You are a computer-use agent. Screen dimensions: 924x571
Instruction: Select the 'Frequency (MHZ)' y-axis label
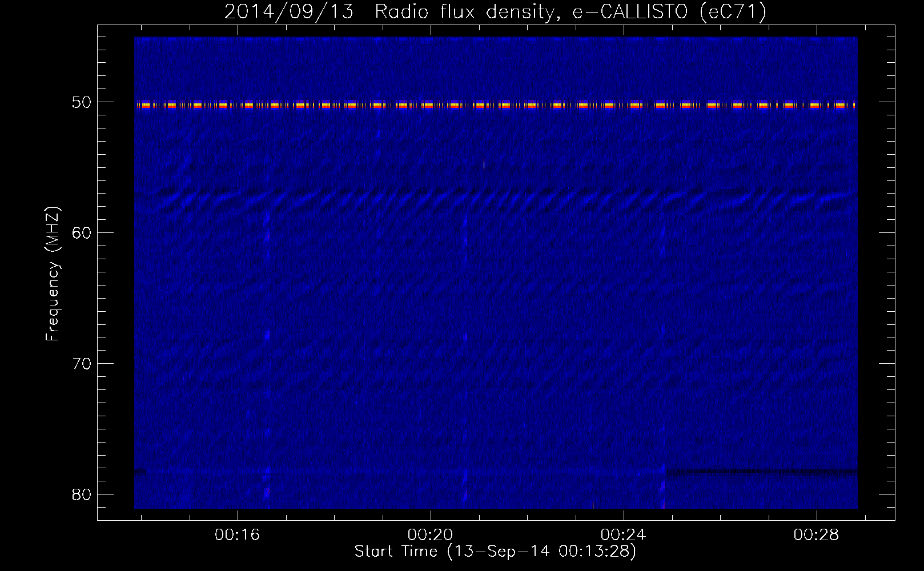coord(53,274)
